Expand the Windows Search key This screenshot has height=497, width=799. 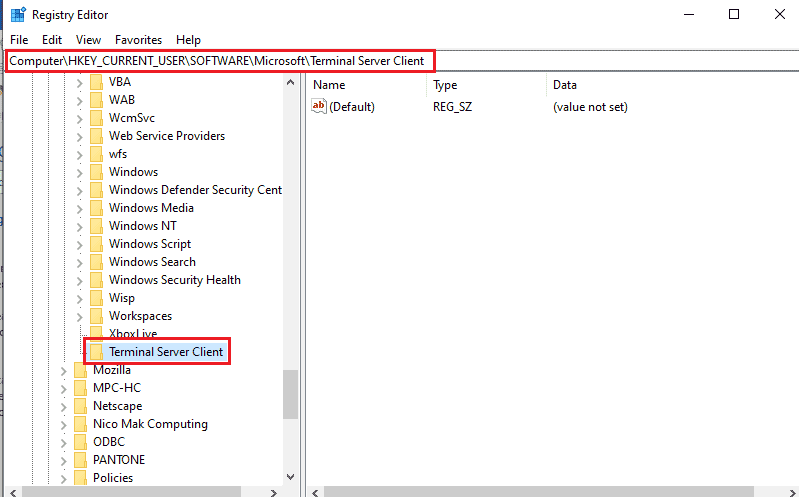point(79,263)
